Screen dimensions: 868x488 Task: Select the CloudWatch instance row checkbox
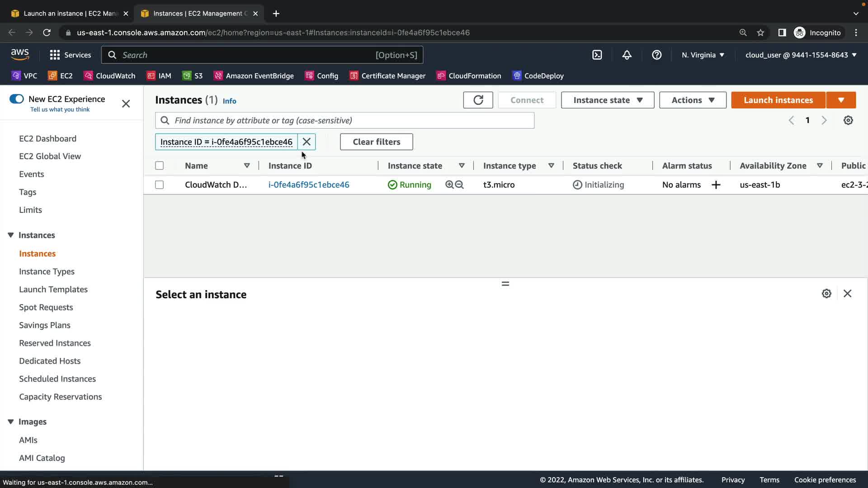tap(159, 185)
